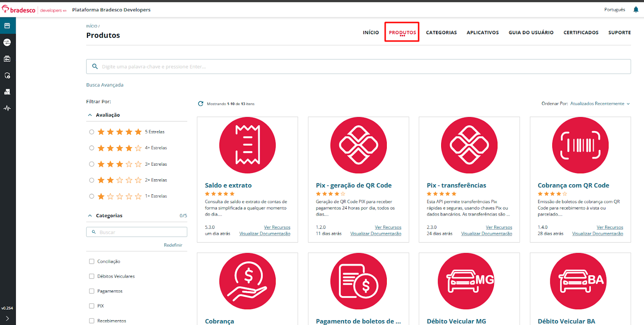Viewport: 644px width, 325px height.
Task: Click Visualizar Documentação for Pix - transferências
Action: coord(487,234)
